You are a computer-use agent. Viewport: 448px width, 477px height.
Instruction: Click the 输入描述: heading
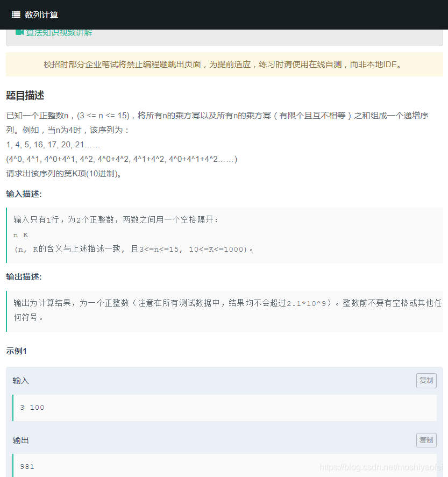click(x=24, y=194)
